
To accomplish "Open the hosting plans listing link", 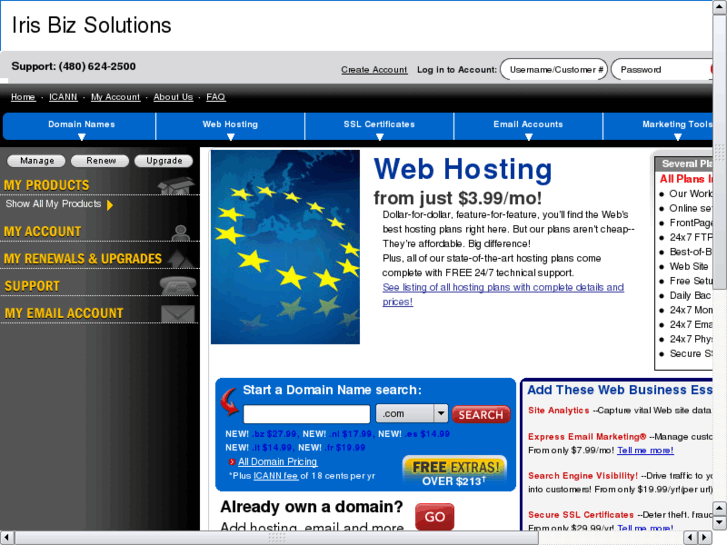I will click(503, 294).
